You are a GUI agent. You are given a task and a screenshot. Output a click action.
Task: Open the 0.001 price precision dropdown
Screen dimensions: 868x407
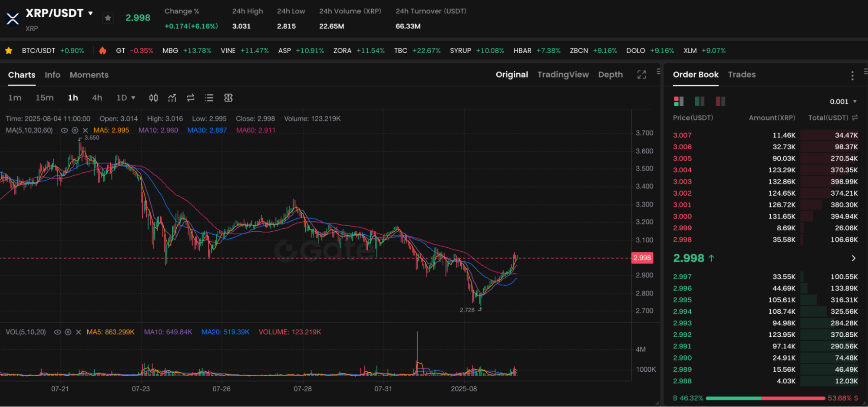tap(843, 102)
